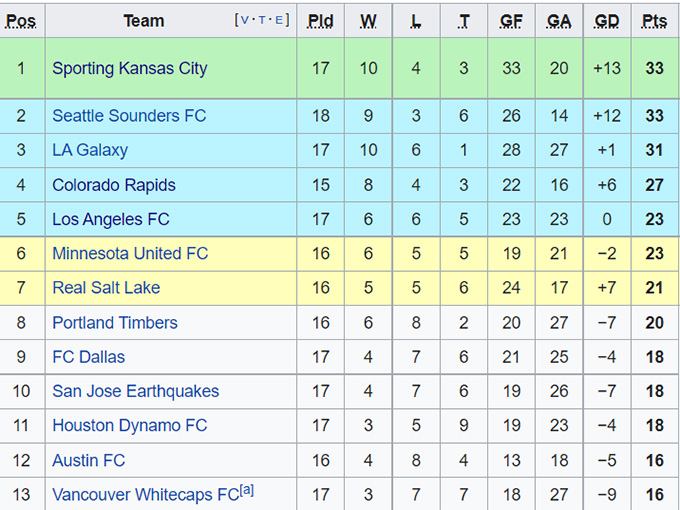Click the Pos column header
Screen dimensions: 680x510
(x=21, y=21)
